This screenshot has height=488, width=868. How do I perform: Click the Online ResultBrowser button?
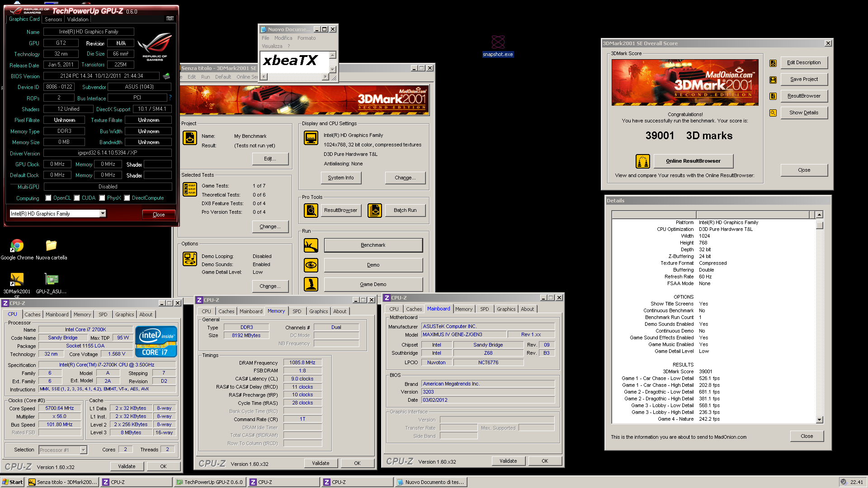[x=693, y=161]
